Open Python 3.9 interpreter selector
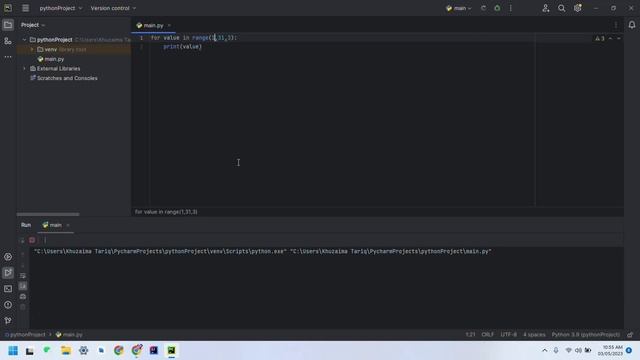The height and width of the screenshot is (360, 640). pyautogui.click(x=586, y=335)
